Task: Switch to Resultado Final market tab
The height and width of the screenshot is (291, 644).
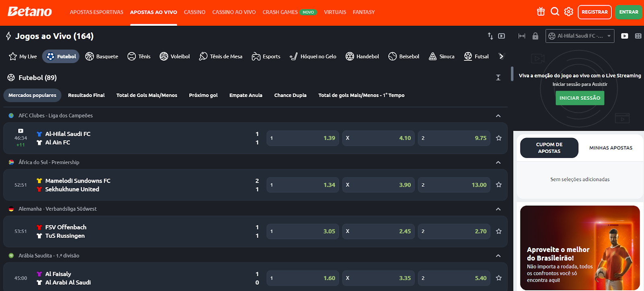Action: click(x=86, y=95)
